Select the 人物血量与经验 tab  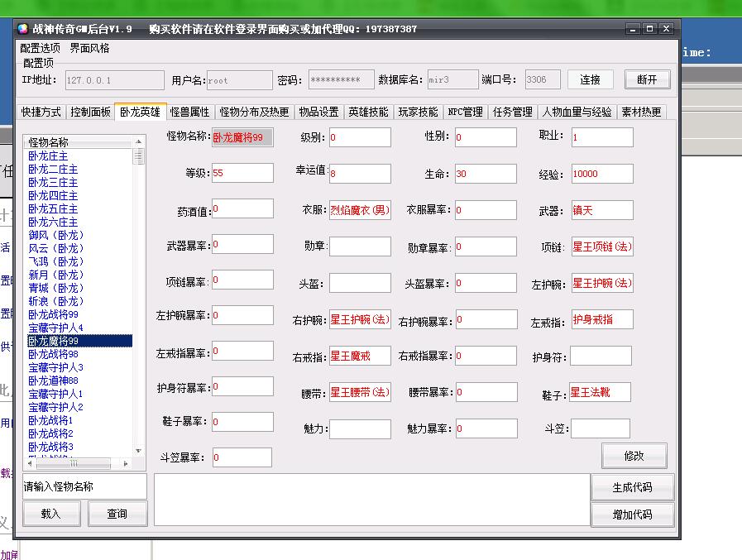click(x=577, y=112)
